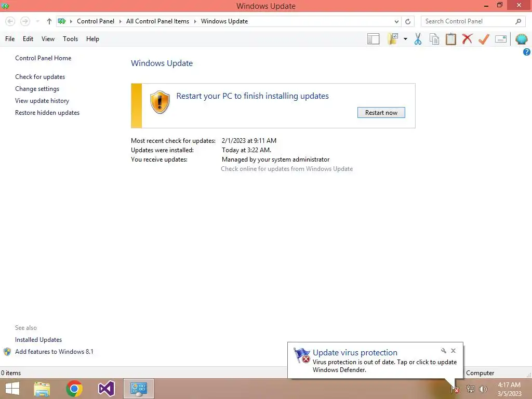
Task: Refresh the Windows Update page
Action: click(408, 21)
